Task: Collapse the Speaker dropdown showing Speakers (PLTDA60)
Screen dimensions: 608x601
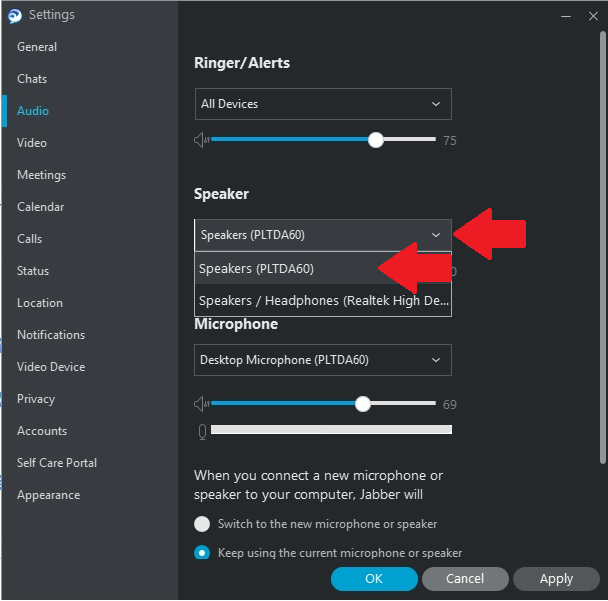Action: 323,235
